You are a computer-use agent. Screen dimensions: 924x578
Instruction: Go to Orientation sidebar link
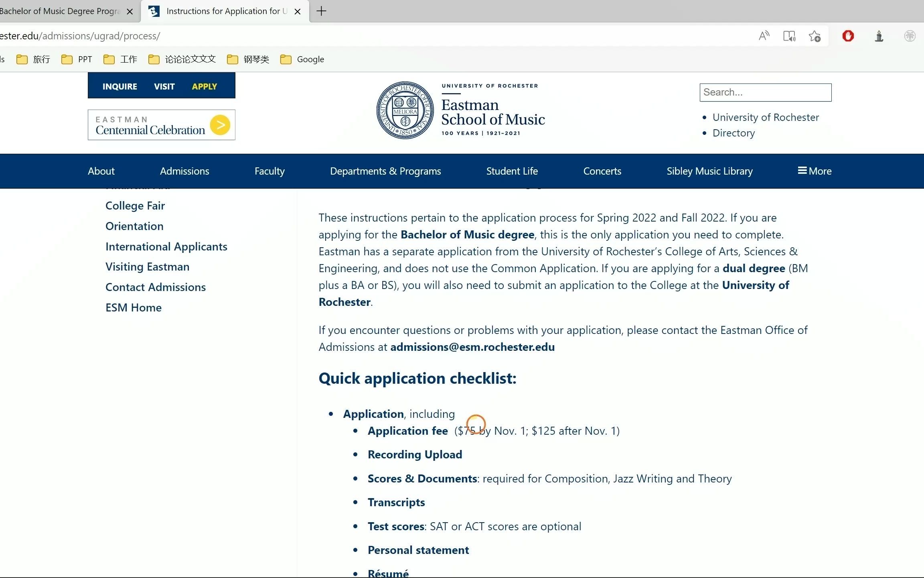[x=134, y=226]
